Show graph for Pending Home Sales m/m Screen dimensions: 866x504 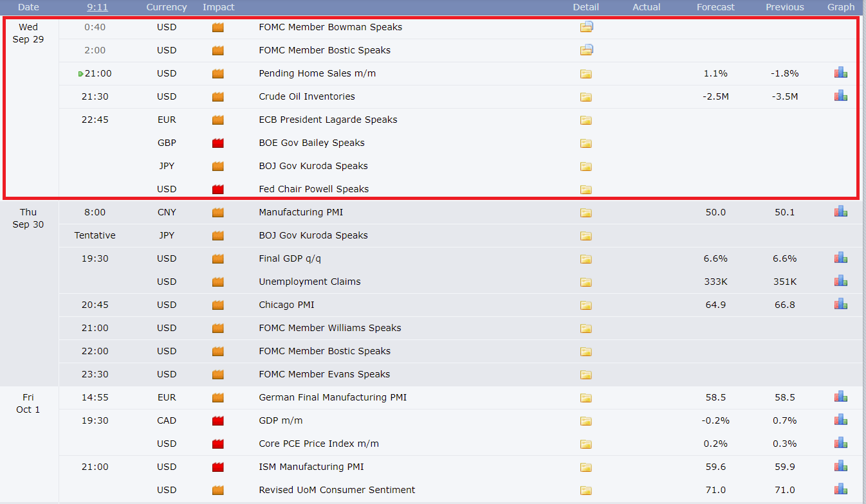coord(841,73)
